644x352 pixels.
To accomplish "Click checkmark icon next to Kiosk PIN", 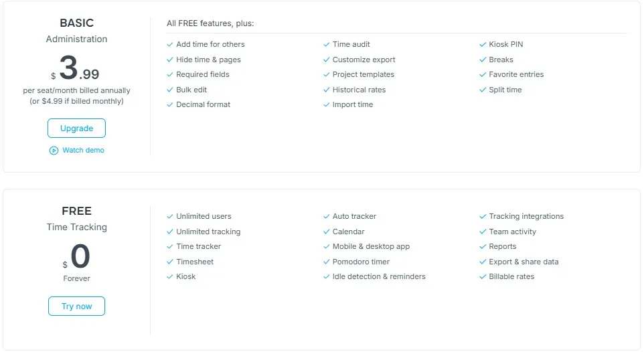I will click(x=483, y=44).
